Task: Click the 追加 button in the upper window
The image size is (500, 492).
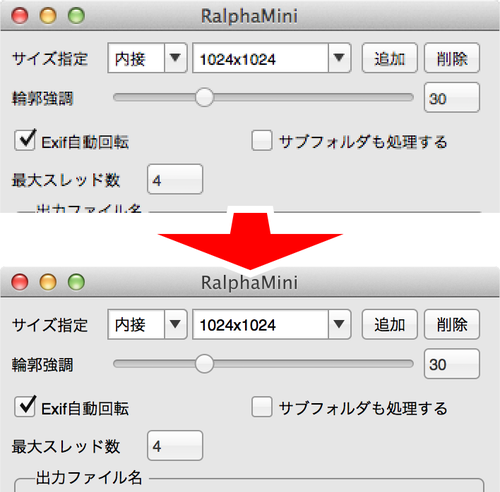Action: [389, 58]
